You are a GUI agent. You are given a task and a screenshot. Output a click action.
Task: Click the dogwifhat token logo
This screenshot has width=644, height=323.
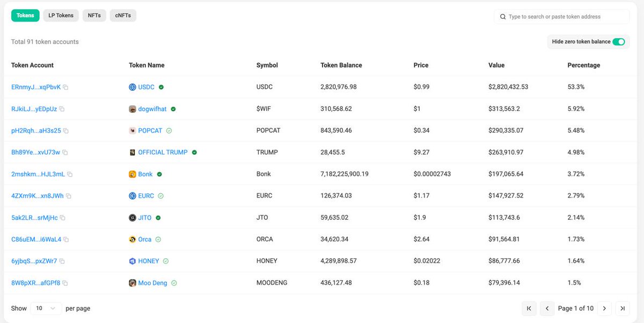point(133,109)
